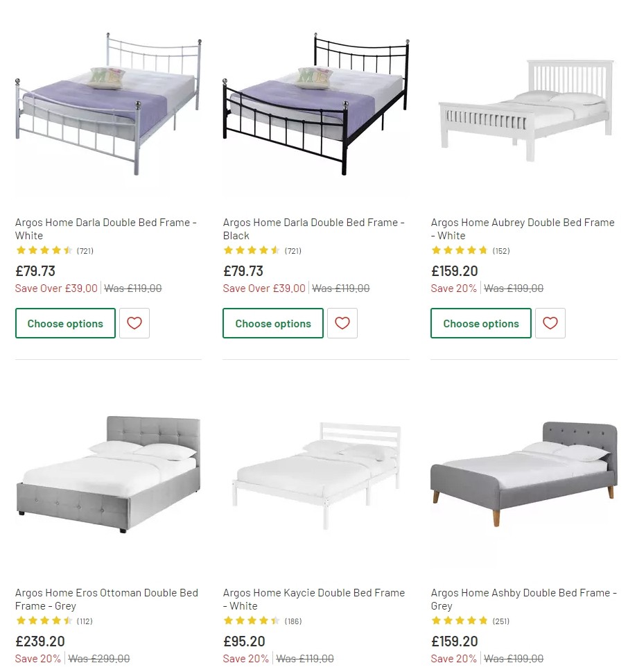Favourite the Darla Black bed frame
The image size is (637, 672).
pos(342,323)
